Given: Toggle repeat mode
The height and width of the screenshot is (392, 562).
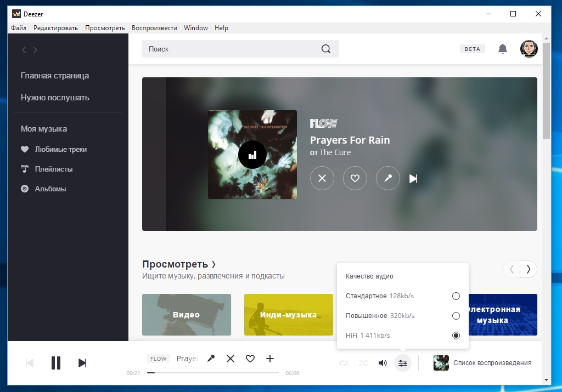Looking at the screenshot, I should 344,363.
